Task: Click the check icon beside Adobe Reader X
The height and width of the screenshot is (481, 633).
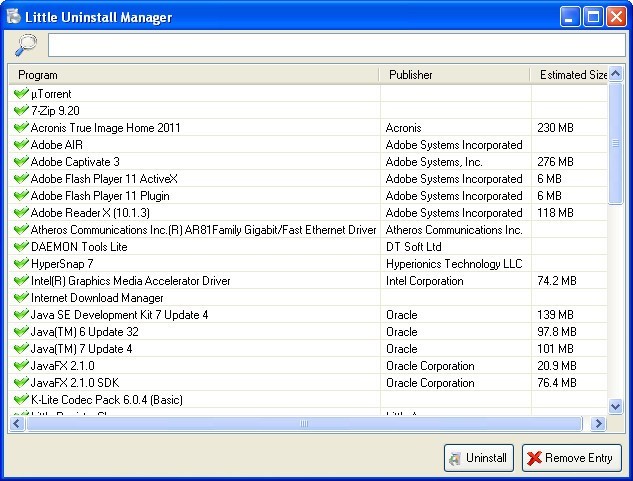Action: [21, 212]
